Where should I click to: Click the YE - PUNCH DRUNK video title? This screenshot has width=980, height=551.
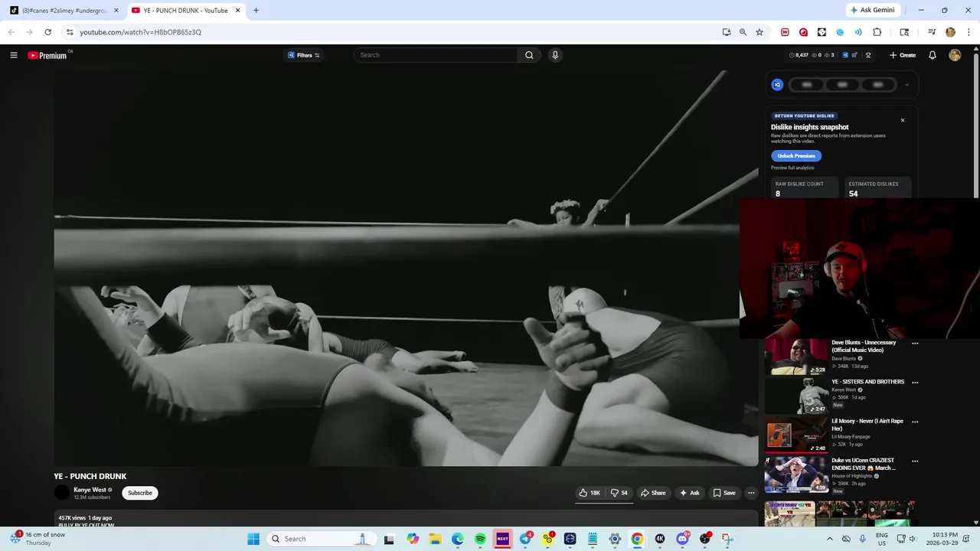pyautogui.click(x=90, y=476)
